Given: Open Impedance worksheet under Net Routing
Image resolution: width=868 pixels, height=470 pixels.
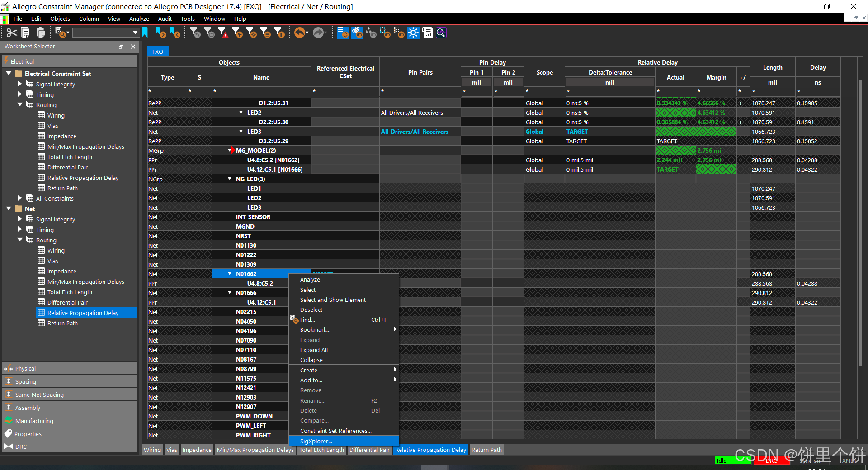Looking at the screenshot, I should [61, 271].
